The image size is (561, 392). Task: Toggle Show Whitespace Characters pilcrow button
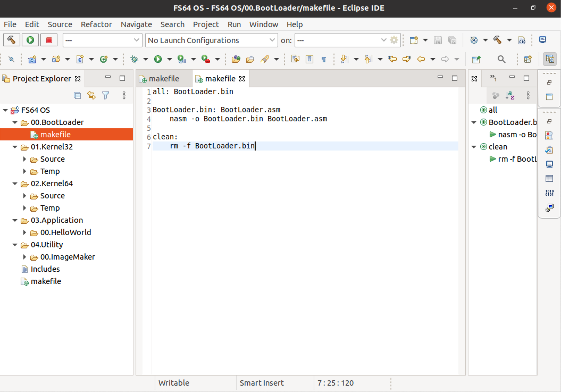324,59
